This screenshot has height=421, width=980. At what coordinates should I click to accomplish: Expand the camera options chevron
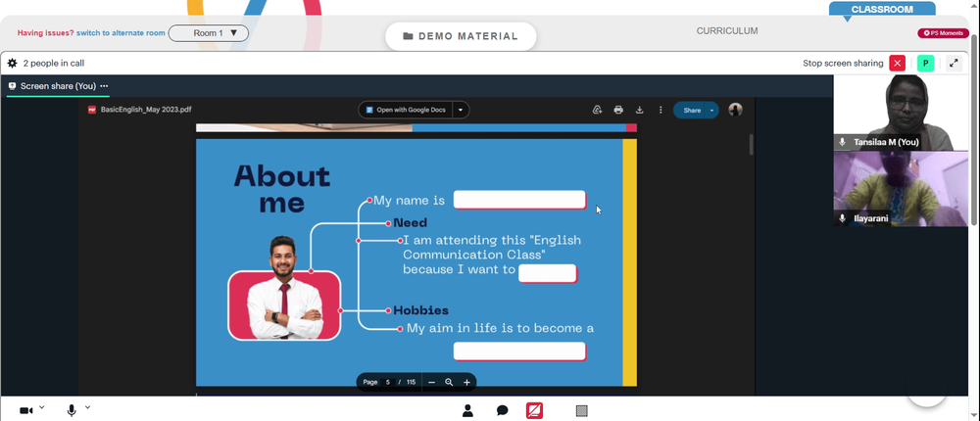(x=42, y=407)
